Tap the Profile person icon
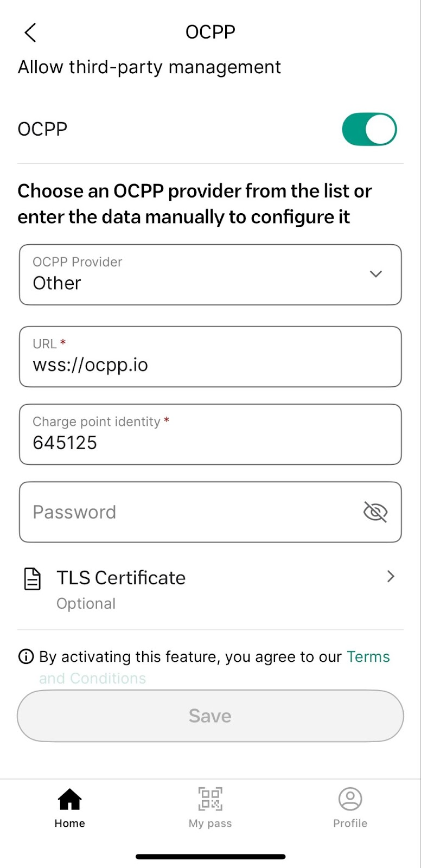This screenshot has width=421, height=868. click(350, 799)
